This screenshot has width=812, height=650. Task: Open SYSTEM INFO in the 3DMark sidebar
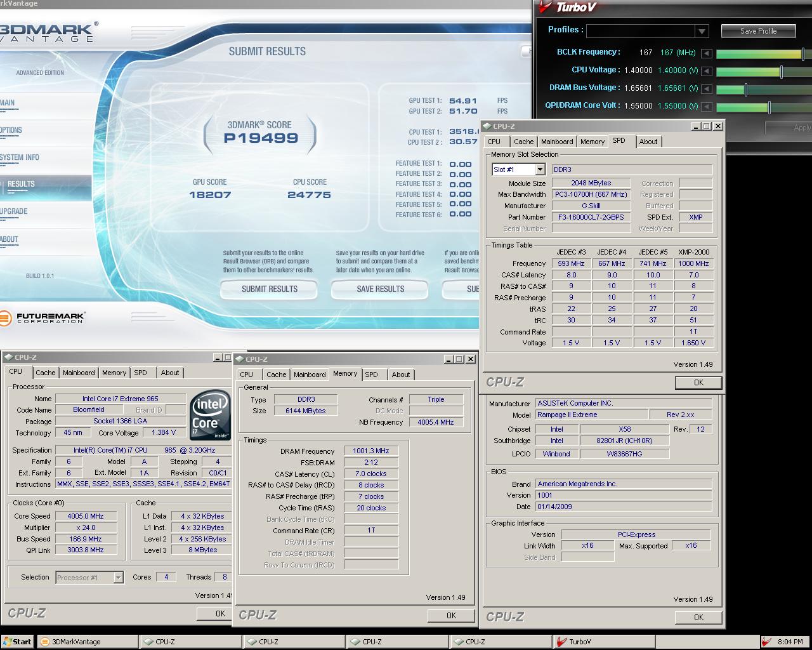coord(20,157)
